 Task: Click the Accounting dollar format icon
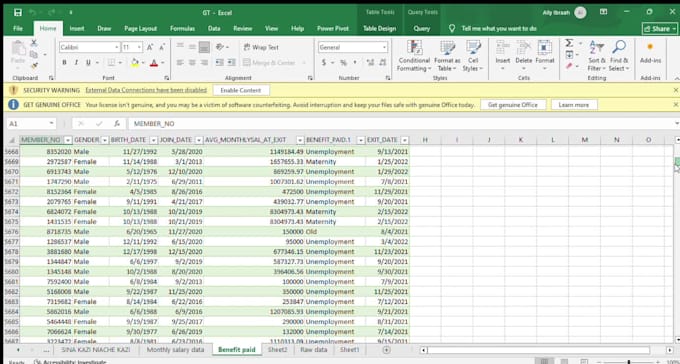pos(324,62)
